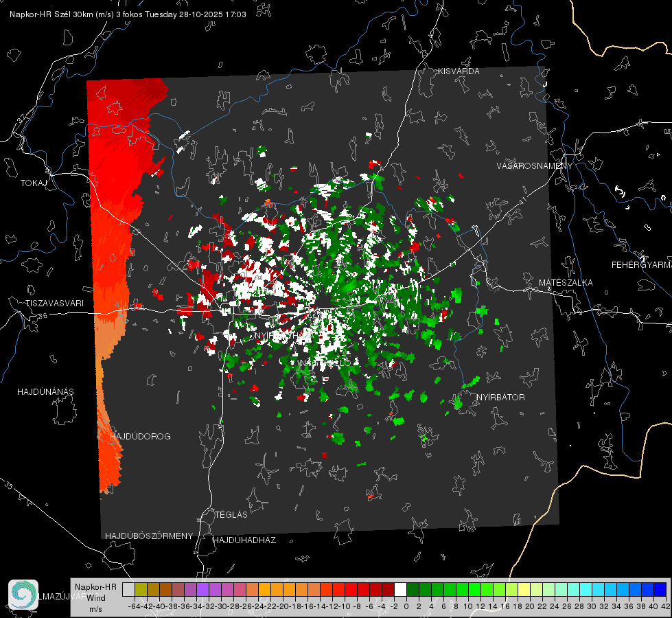Click road number 35 on lower-left road

[x=8, y=485]
